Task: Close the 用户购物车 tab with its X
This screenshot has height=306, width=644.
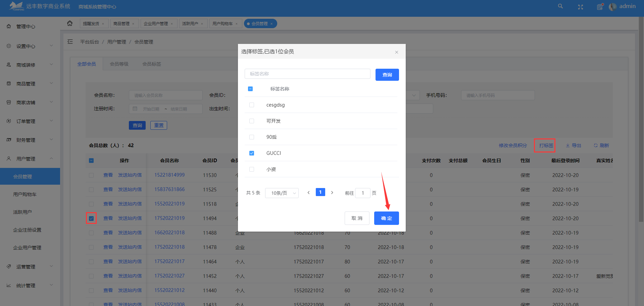Action: tap(237, 24)
